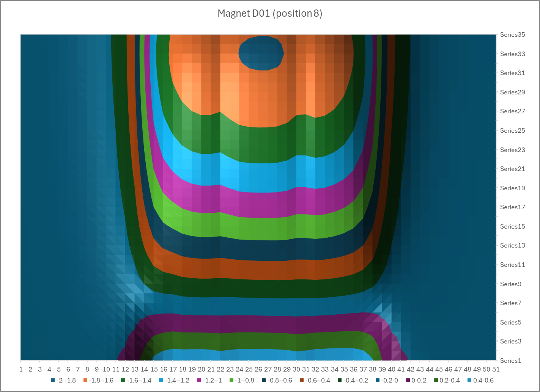Click the dark blue oval inside the orange region

tap(261, 53)
